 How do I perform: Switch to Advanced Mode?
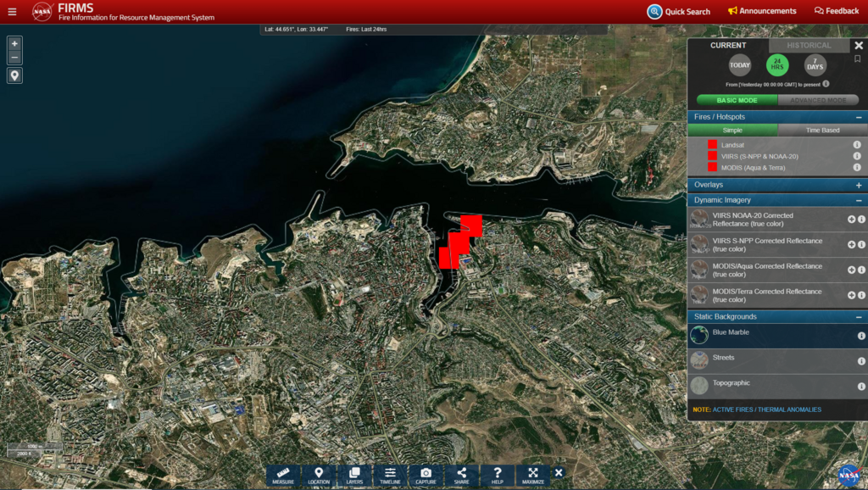coord(818,100)
